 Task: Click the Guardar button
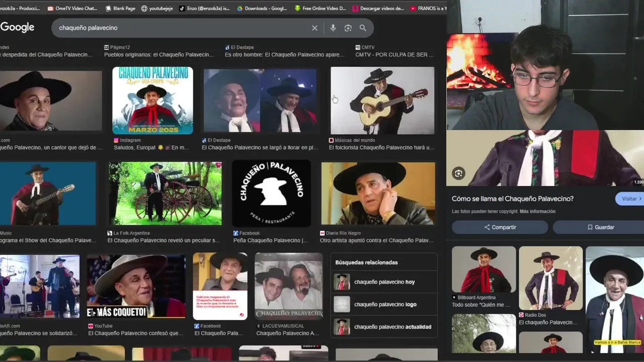coord(600,227)
